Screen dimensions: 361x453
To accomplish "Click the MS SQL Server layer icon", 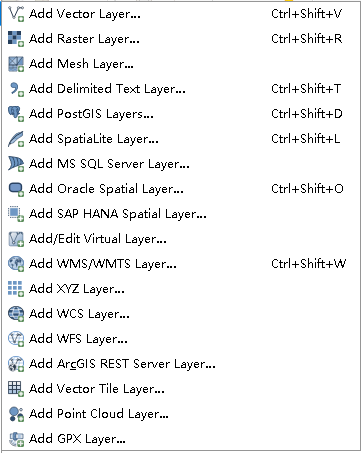I will click(x=16, y=164).
